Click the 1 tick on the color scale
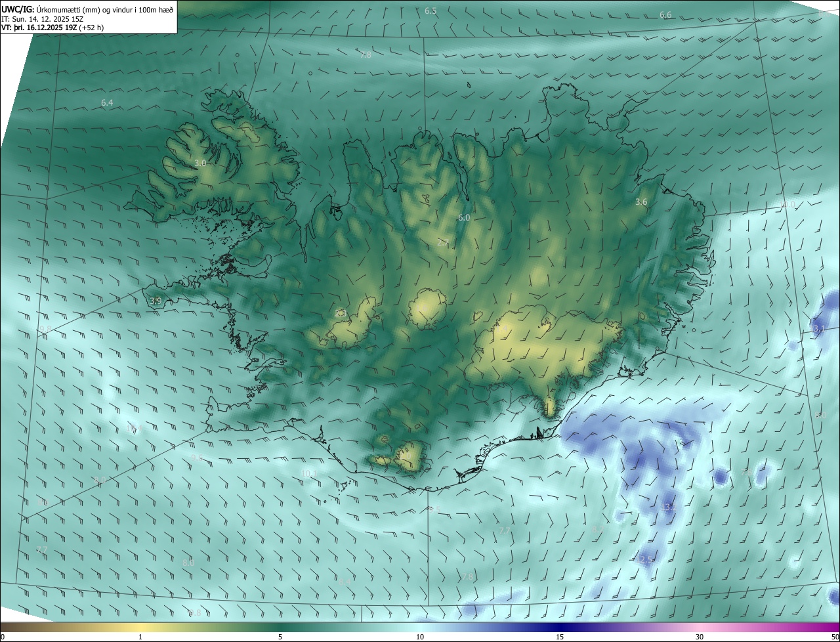840x642 pixels. click(140, 637)
